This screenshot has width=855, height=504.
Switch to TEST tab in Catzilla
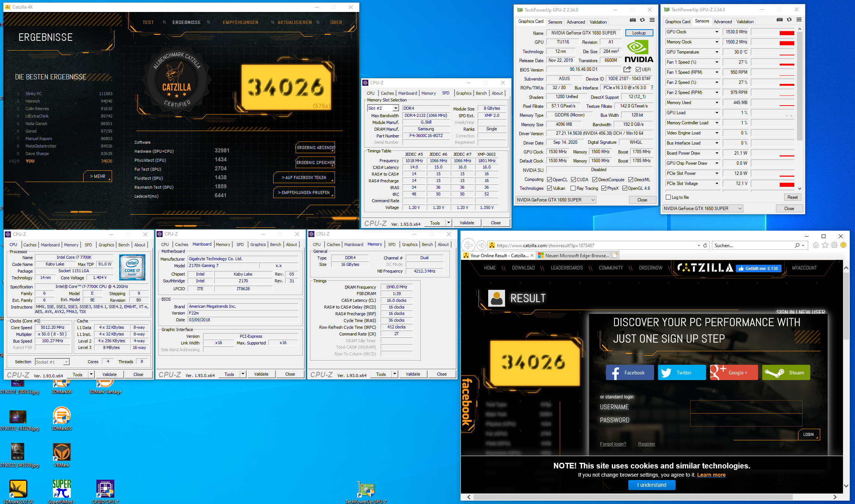tap(148, 22)
